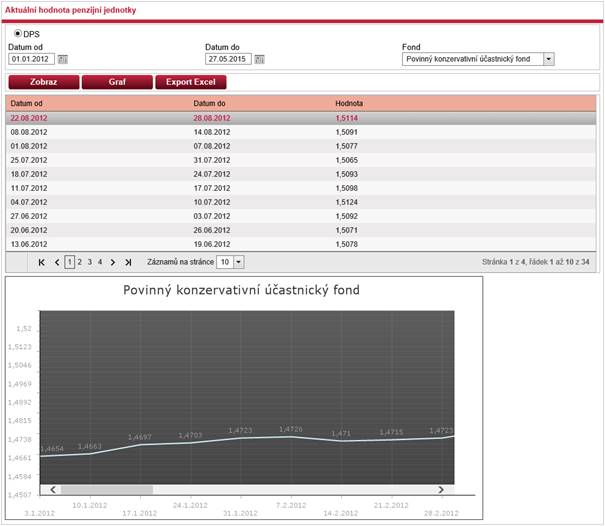
Task: Export data with Export Excel button
Action: (x=191, y=82)
